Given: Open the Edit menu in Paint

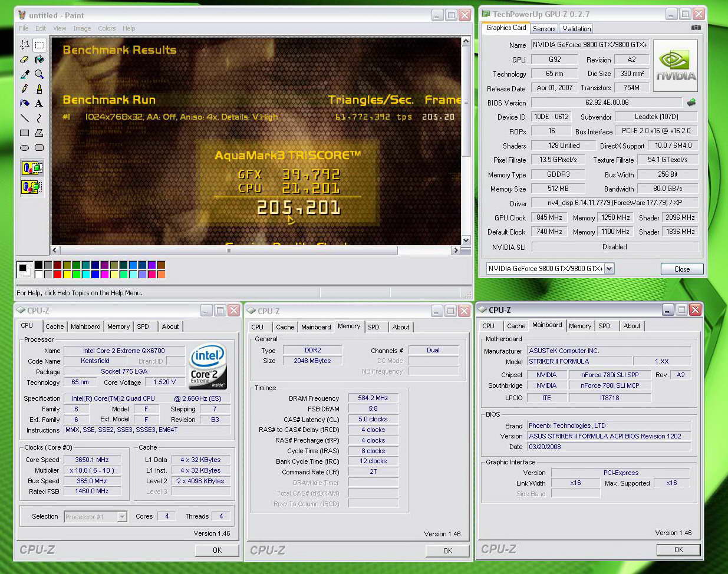Looking at the screenshot, I should [41, 28].
